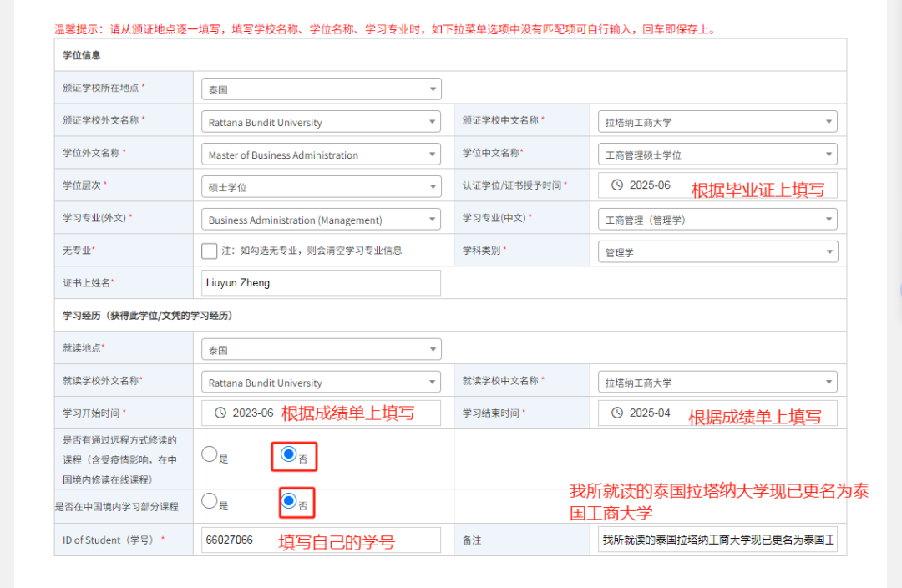Click clock icon in 学习结束时间 field
This screenshot has height=588, width=902.
617,413
